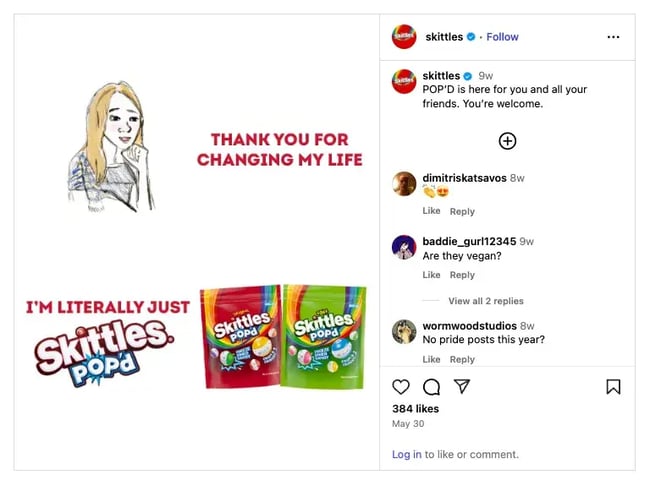Click the Skittles profile picture in the header
This screenshot has width=650, height=486.
click(x=404, y=37)
